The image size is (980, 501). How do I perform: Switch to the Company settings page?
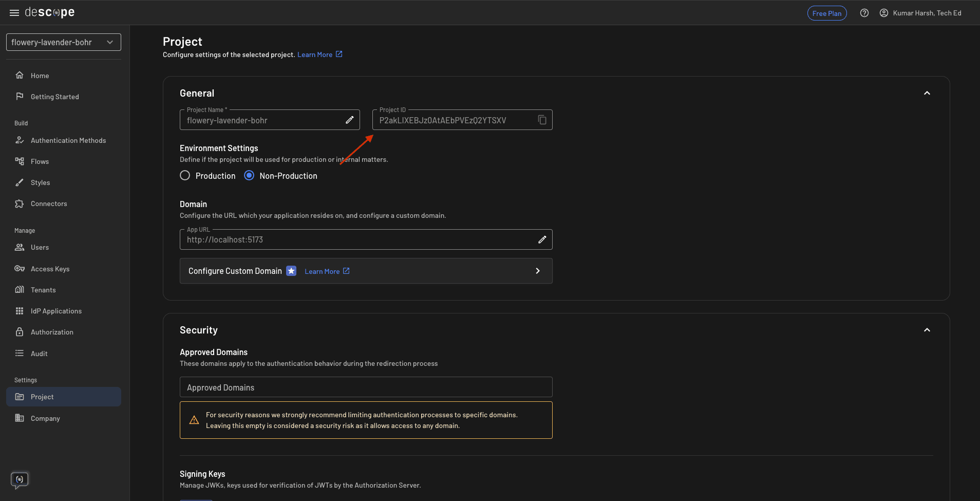(45, 418)
